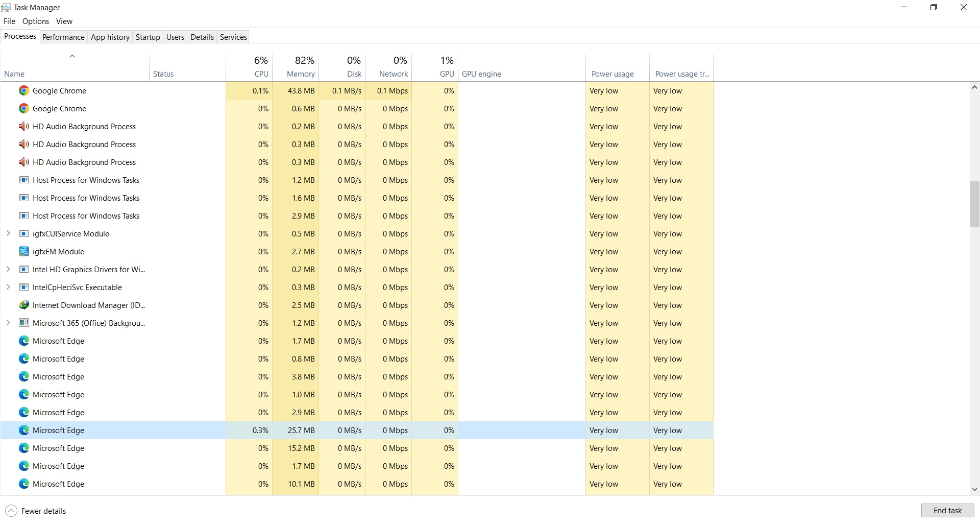Click the Microsoft 365 (Office) Background icon
Viewport: 980px width, 526px height.
pos(24,323)
